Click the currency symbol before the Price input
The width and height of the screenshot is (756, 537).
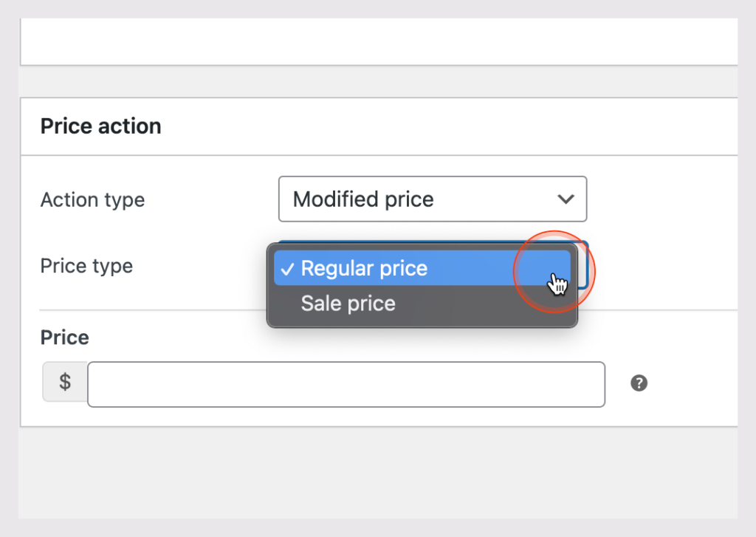(65, 382)
